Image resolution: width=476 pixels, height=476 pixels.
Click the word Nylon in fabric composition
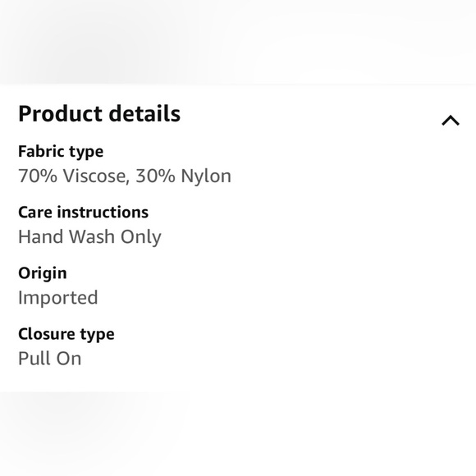[206, 176]
